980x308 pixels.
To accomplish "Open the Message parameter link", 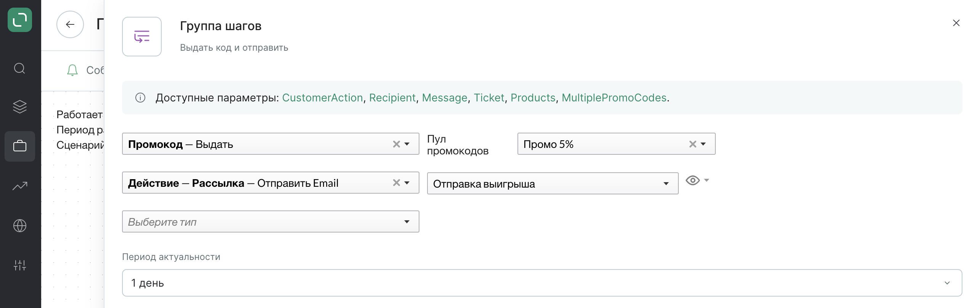I will (445, 98).
